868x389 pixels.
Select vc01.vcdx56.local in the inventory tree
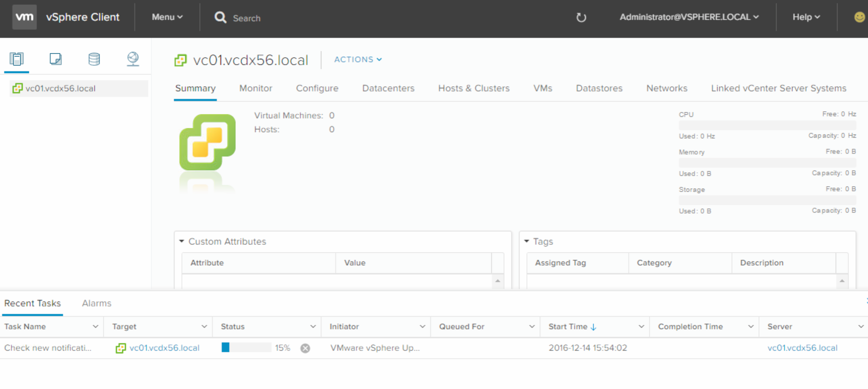point(60,89)
